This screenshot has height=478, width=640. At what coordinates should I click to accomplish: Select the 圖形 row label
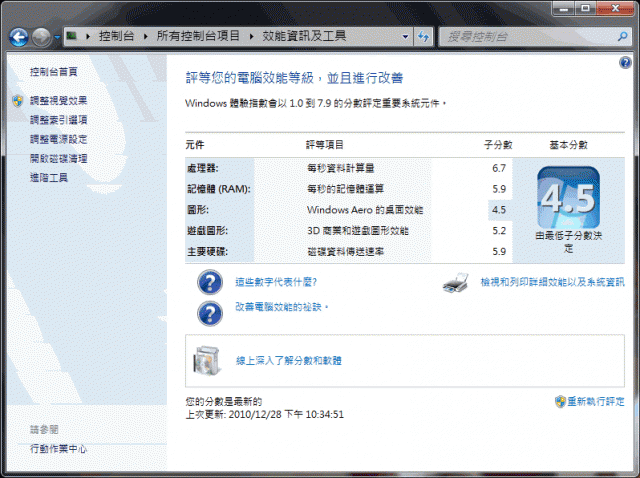[198, 210]
